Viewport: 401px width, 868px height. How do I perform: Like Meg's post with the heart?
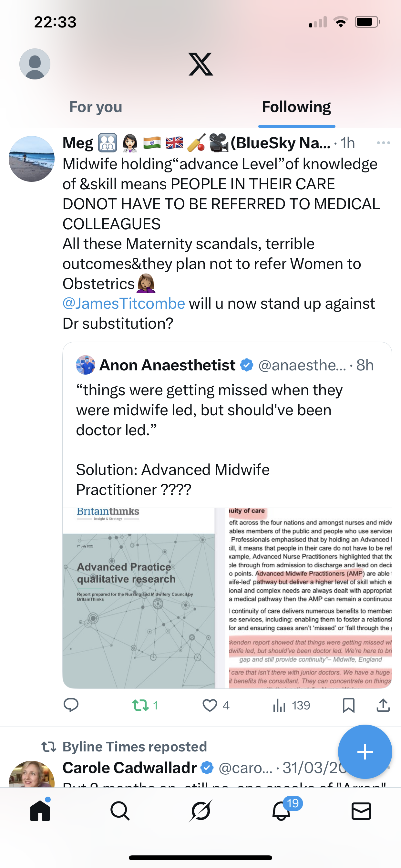pos(210,705)
